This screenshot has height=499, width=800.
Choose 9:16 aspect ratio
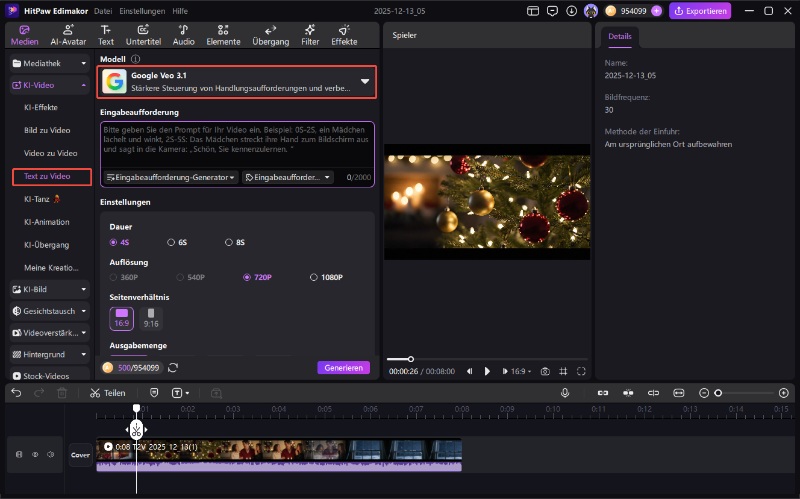151,318
